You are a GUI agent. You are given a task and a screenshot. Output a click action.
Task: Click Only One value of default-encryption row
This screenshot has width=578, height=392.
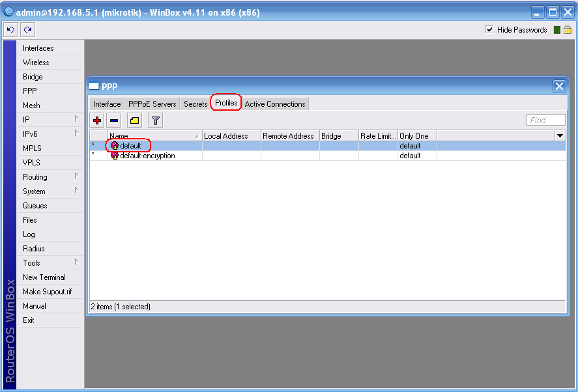pos(410,156)
